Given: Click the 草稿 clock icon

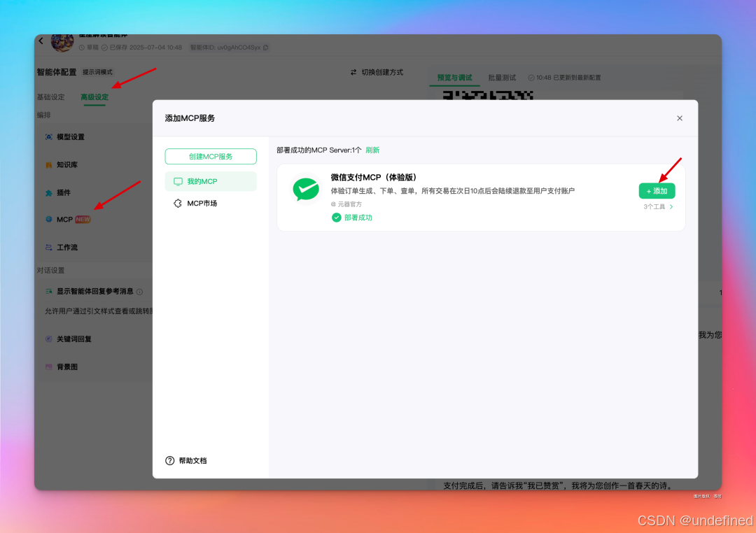Looking at the screenshot, I should (81, 48).
